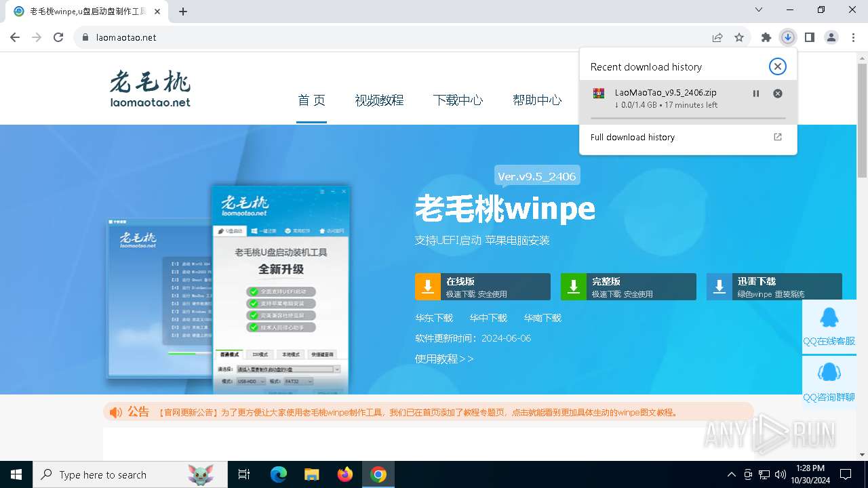Click the 迅雷下载 blue button
The image size is (868, 488).
point(774,287)
